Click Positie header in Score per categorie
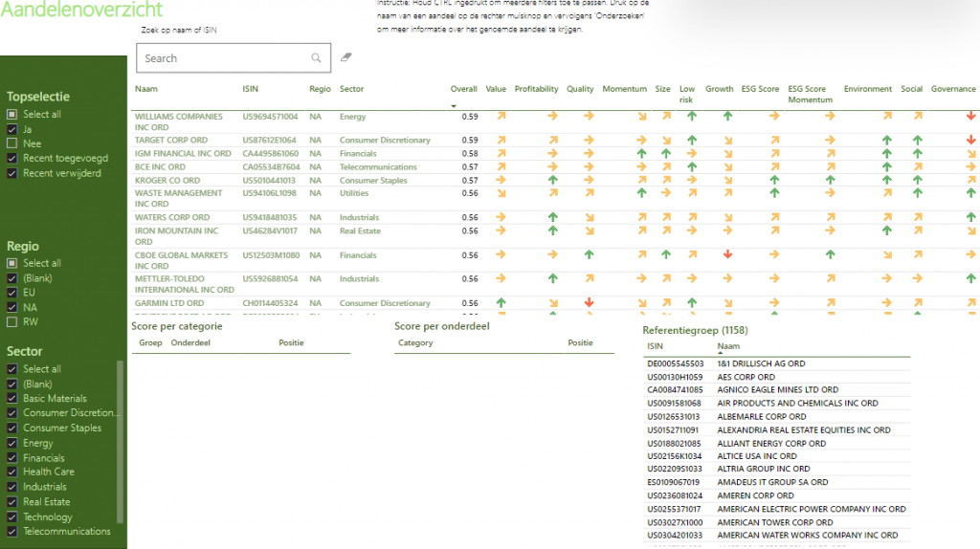980x549 pixels. [x=291, y=343]
